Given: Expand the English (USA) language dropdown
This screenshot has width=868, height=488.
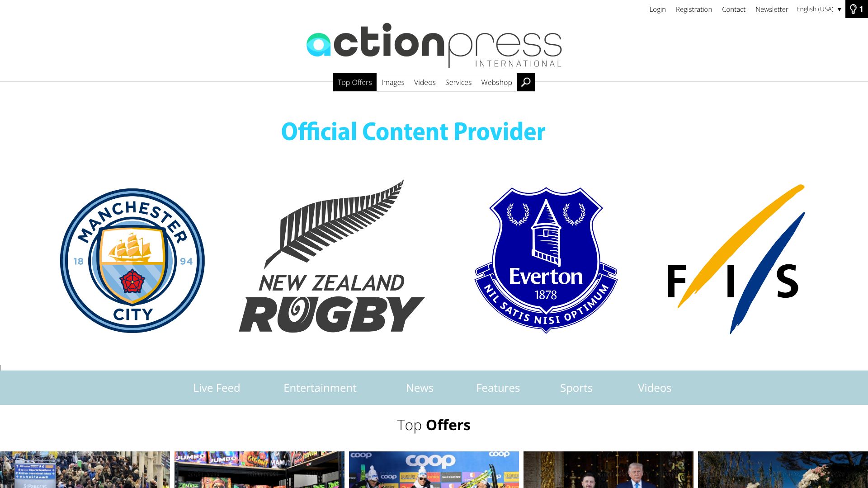Looking at the screenshot, I should pos(819,9).
